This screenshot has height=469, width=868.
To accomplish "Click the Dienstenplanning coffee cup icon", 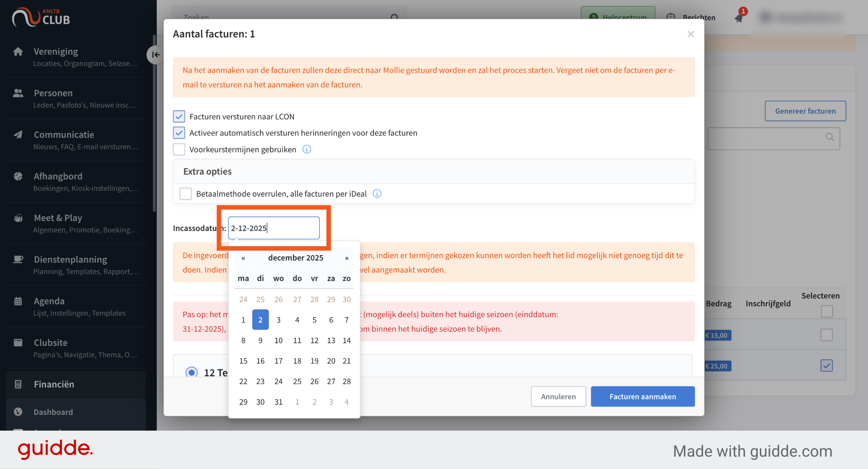I will pos(18,260).
